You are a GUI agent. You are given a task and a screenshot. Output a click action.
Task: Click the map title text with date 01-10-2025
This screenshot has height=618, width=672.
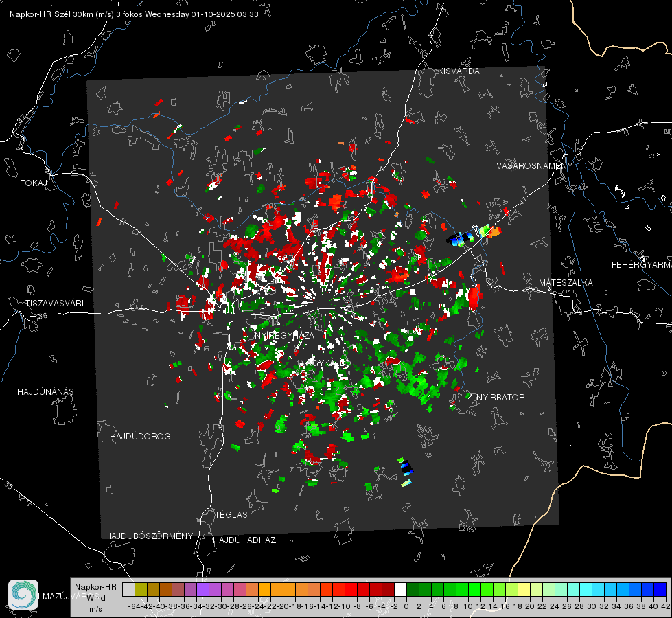click(134, 14)
